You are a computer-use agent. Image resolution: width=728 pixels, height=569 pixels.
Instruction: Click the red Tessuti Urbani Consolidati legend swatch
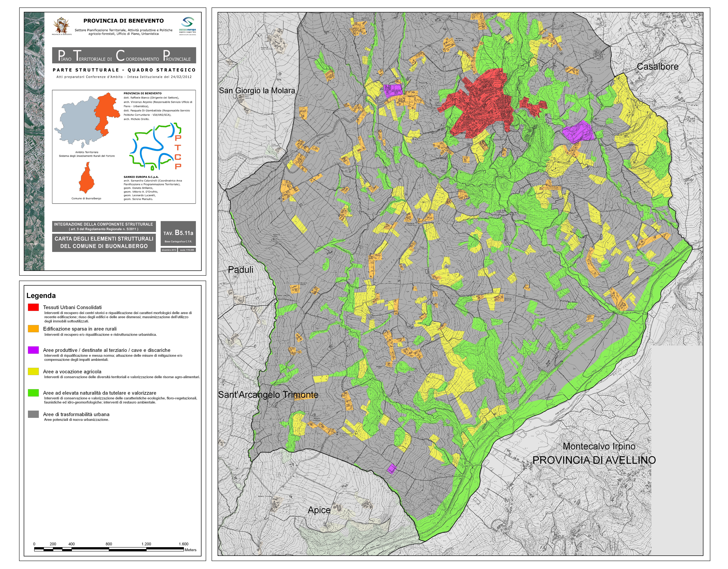pyautogui.click(x=33, y=307)
